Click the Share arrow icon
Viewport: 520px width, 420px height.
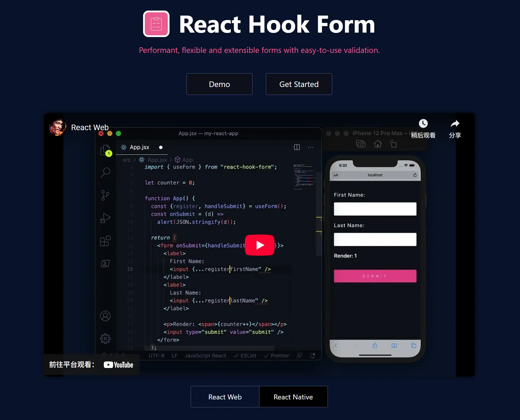(455, 123)
